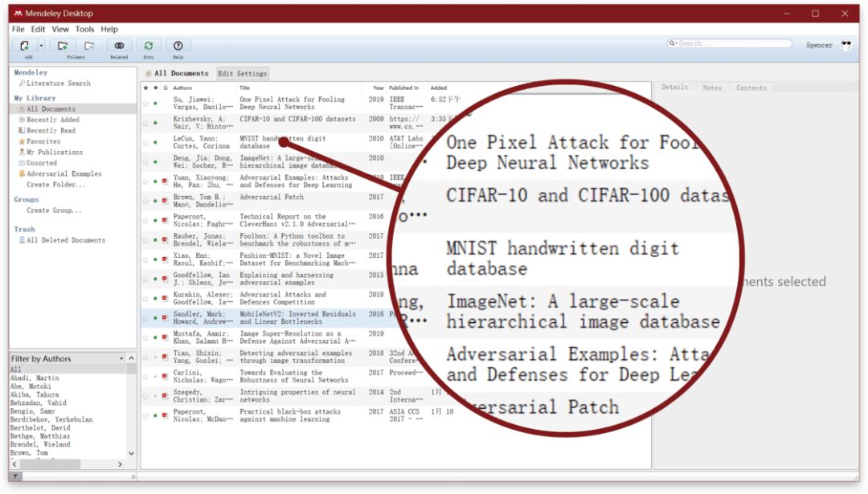Click the filter funnel icon at bottom left
Image resolution: width=868 pixels, height=494 pixels.
(x=15, y=476)
